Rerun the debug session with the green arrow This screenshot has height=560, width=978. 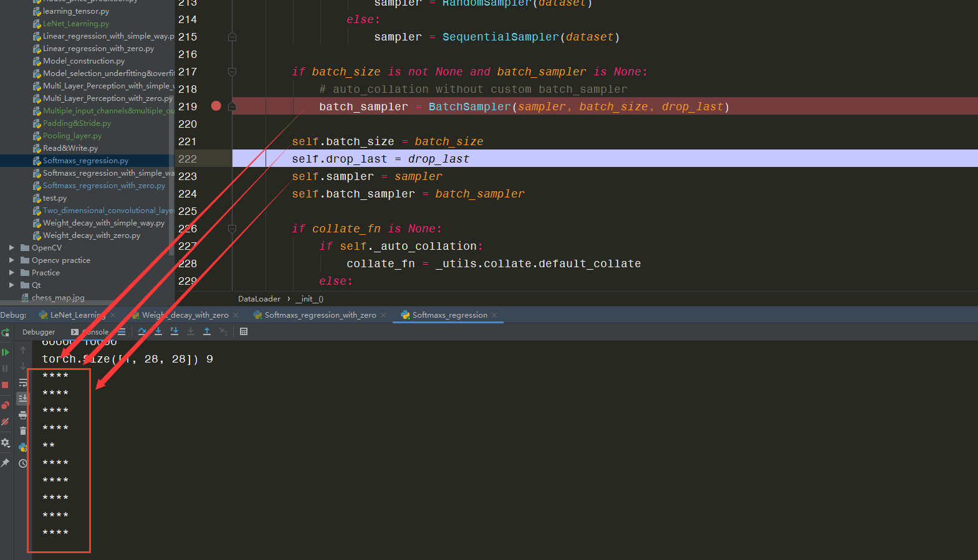pyautogui.click(x=5, y=333)
